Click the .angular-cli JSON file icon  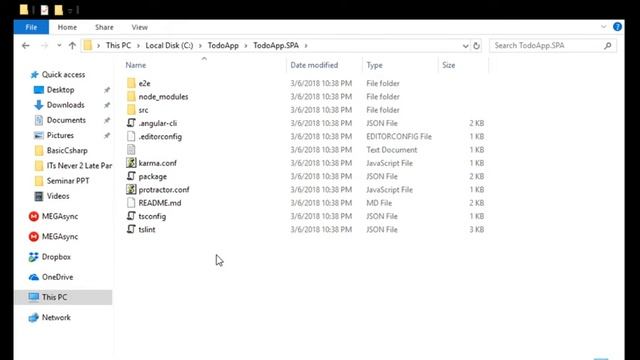(131, 123)
